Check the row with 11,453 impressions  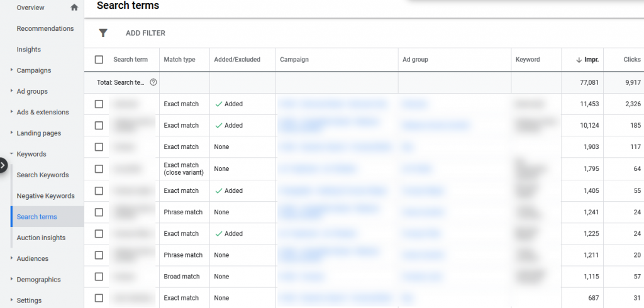pyautogui.click(x=99, y=104)
